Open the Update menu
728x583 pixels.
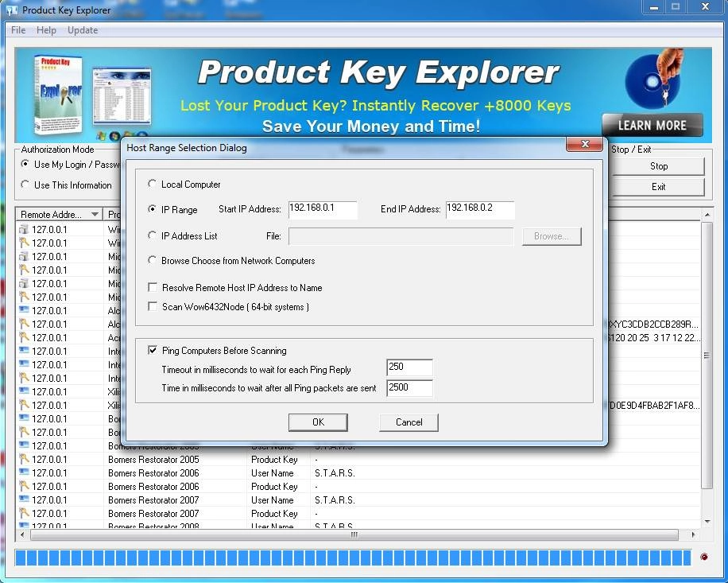tap(83, 30)
